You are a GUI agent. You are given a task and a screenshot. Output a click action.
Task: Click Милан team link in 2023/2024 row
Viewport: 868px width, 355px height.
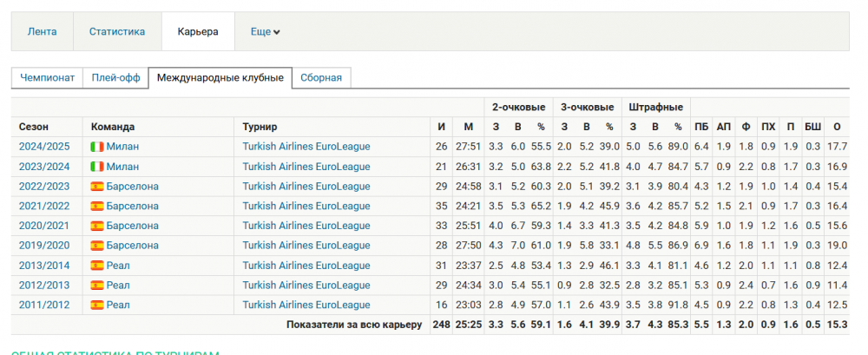(x=122, y=167)
